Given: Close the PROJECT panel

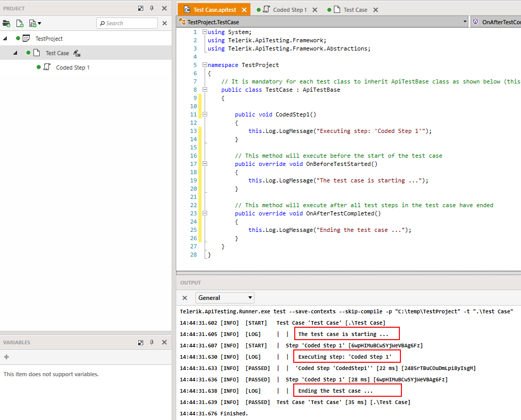Looking at the screenshot, I should [164, 8].
